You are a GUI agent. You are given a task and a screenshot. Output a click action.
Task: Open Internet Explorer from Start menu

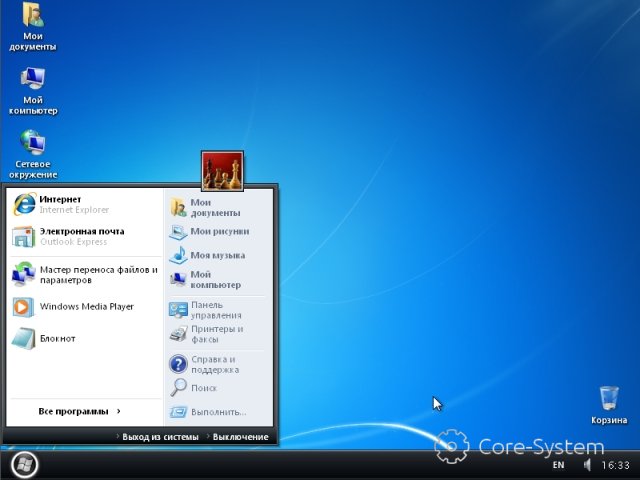tap(60, 204)
